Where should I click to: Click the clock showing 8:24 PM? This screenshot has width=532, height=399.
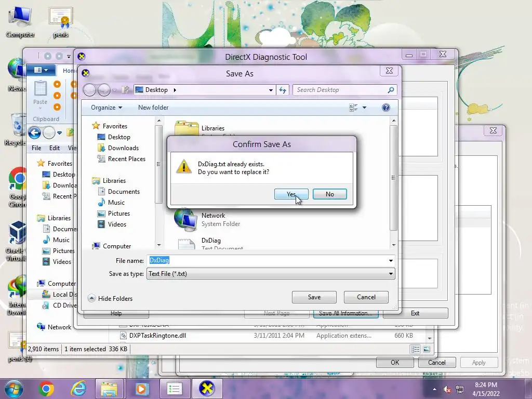486,389
